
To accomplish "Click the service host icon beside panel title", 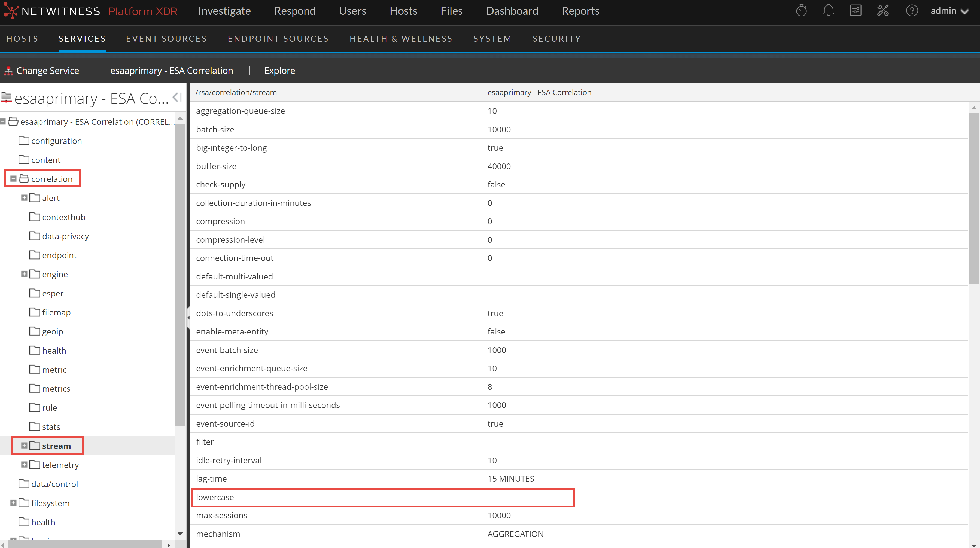I will (7, 98).
